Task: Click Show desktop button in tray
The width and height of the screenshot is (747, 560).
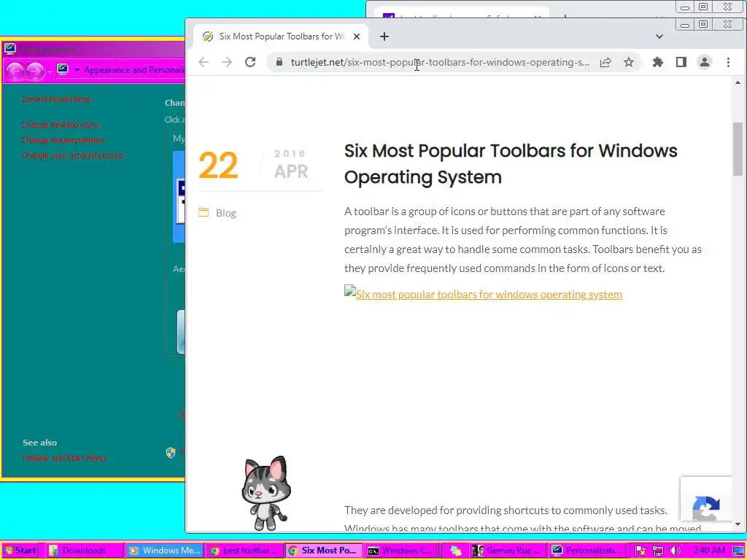Action: [x=739, y=551]
